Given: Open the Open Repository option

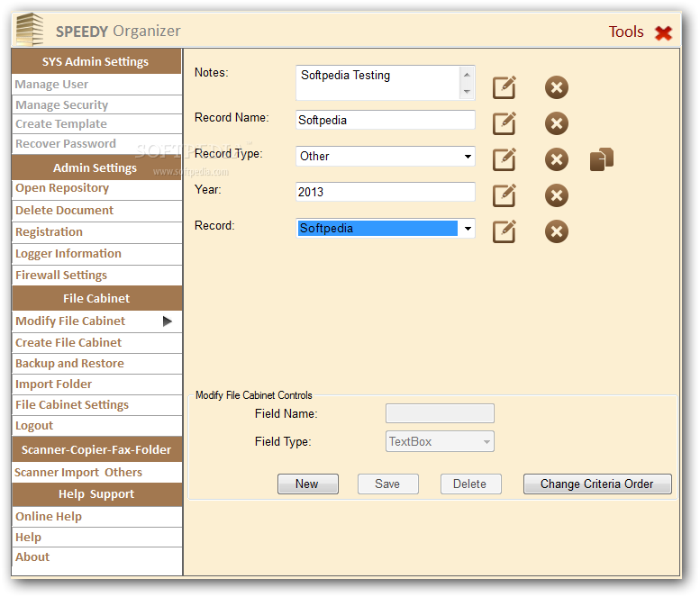Looking at the screenshot, I should coord(97,189).
